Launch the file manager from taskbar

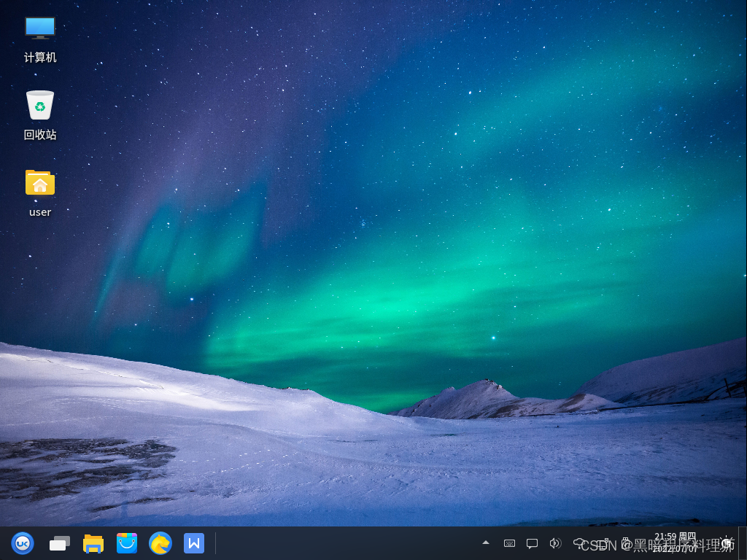(93, 543)
